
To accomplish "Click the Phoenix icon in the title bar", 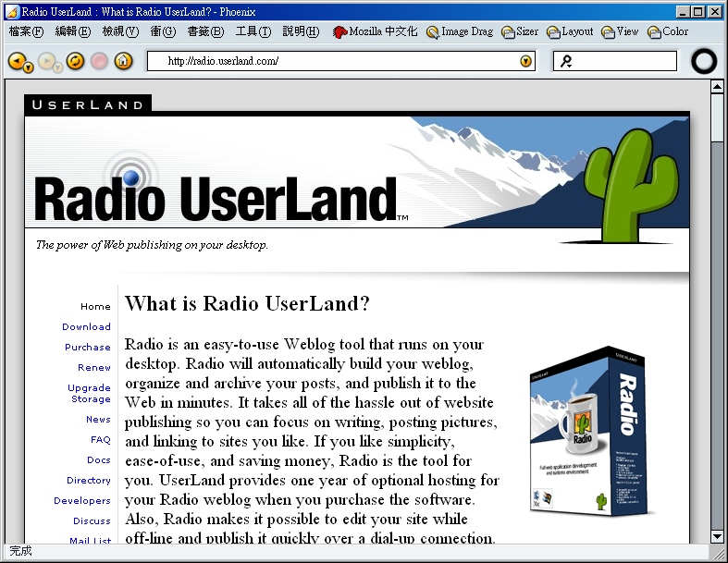I will [12, 12].
